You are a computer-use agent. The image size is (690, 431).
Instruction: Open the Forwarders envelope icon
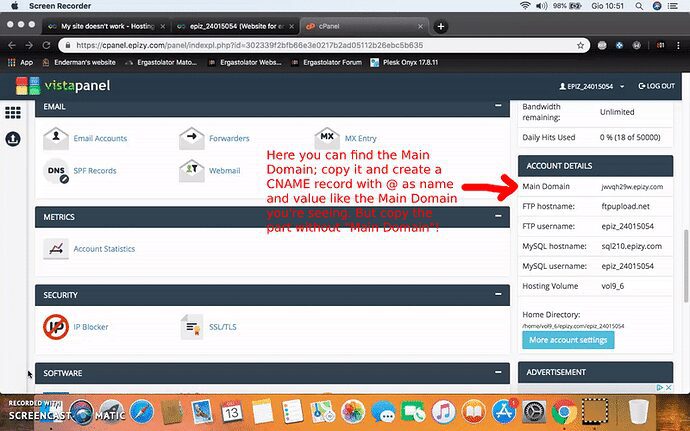191,138
